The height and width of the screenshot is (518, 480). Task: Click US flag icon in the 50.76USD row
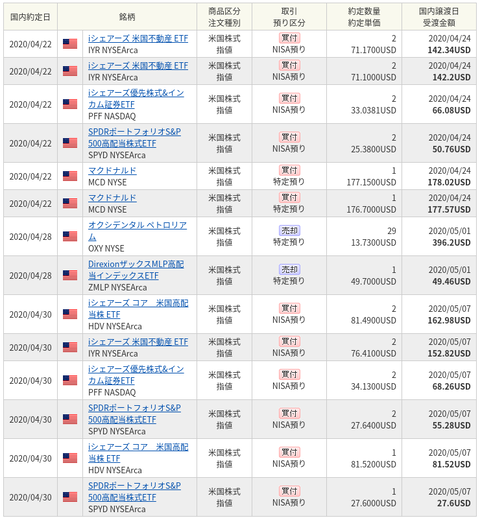pyautogui.click(x=70, y=143)
